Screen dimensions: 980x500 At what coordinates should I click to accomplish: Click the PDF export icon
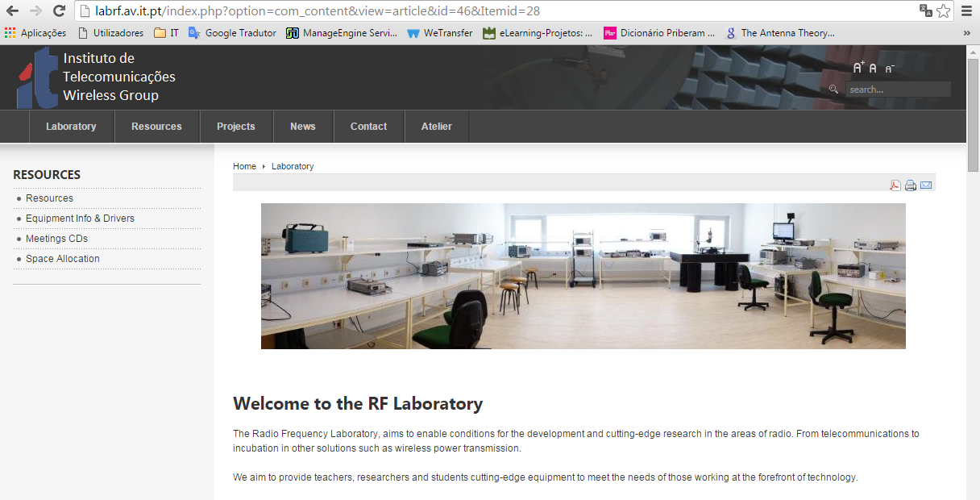pos(895,185)
